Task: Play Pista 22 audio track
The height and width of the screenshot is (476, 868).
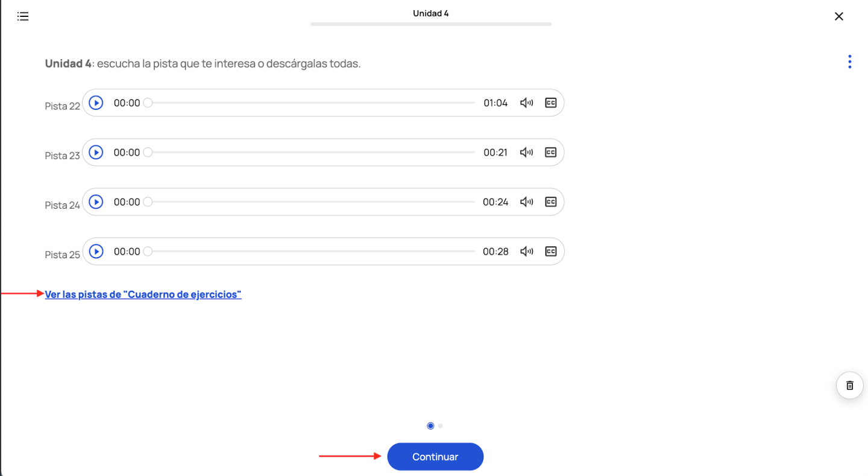Action: (x=96, y=103)
